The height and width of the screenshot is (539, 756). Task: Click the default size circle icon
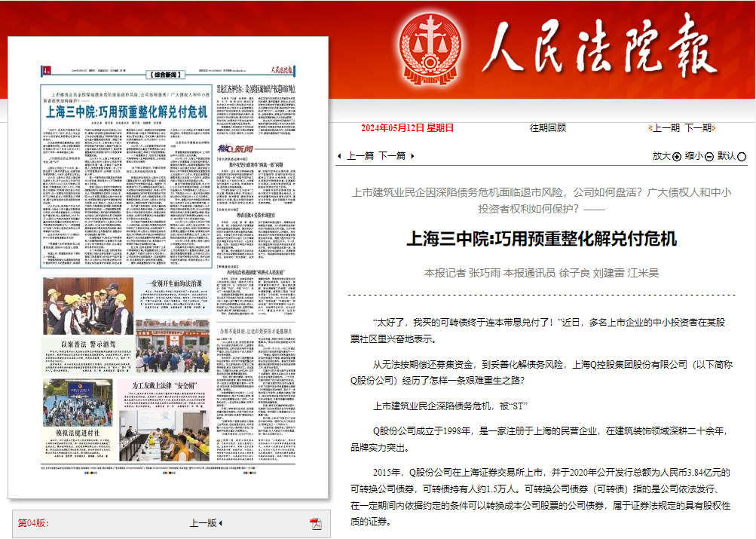(x=742, y=157)
